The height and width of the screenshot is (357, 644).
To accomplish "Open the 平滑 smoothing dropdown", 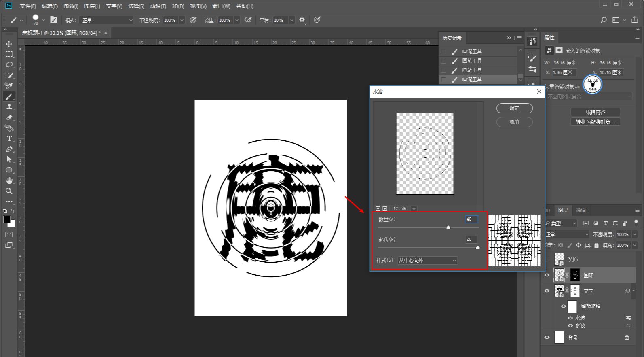I will 292,20.
